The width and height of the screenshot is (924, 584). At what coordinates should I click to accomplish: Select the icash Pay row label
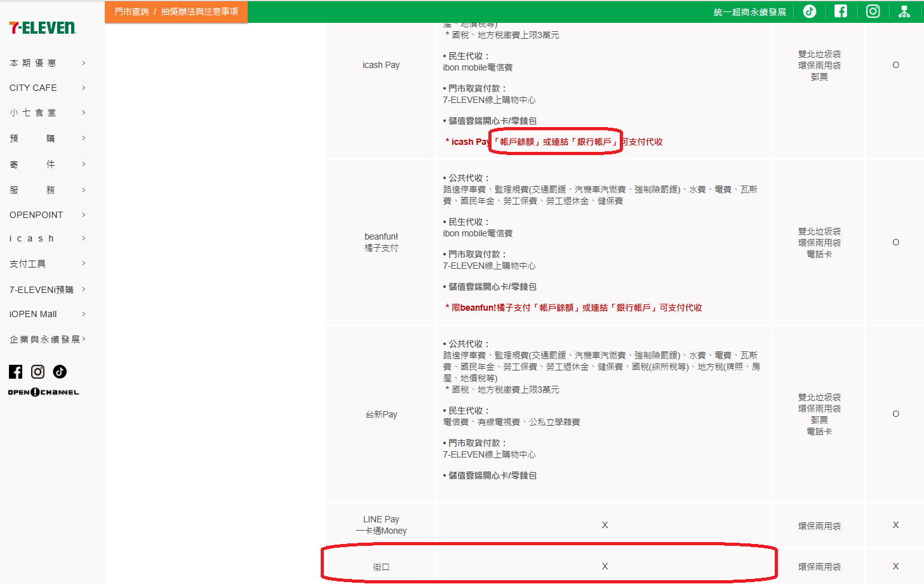pyautogui.click(x=381, y=65)
